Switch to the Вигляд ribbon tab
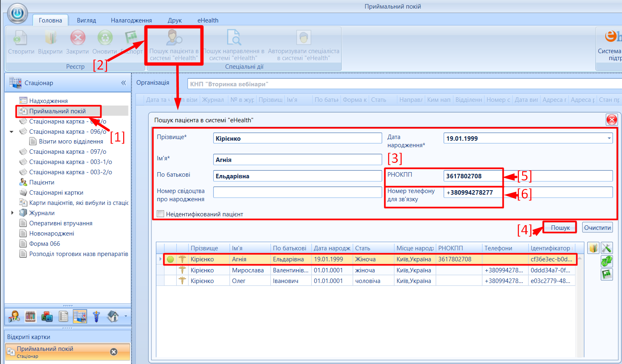This screenshot has width=622, height=364. click(x=86, y=20)
